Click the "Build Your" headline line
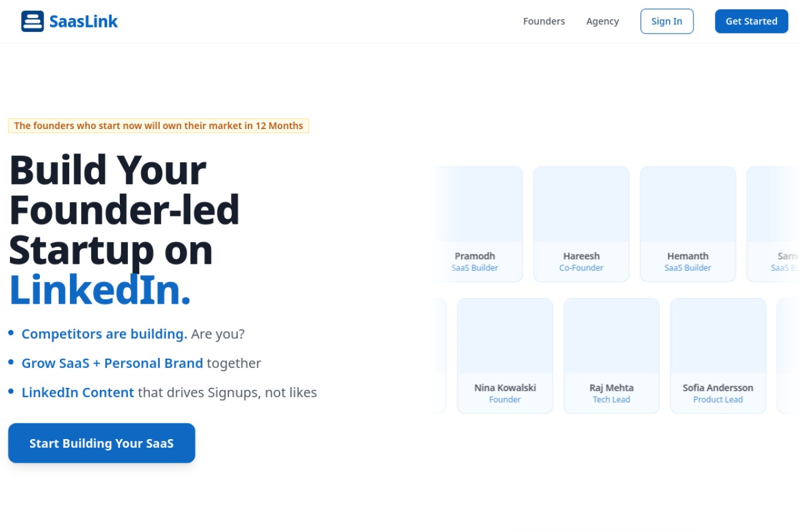 point(107,170)
